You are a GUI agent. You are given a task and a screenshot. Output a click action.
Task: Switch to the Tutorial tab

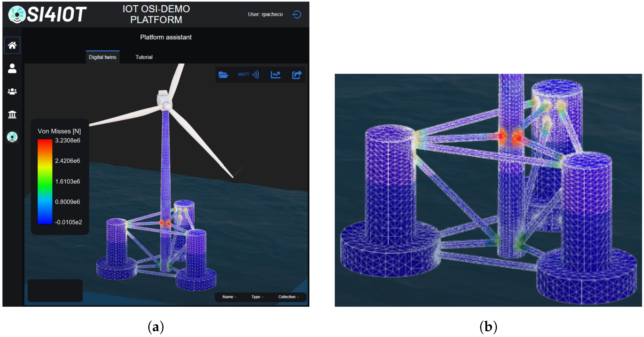[x=144, y=57]
